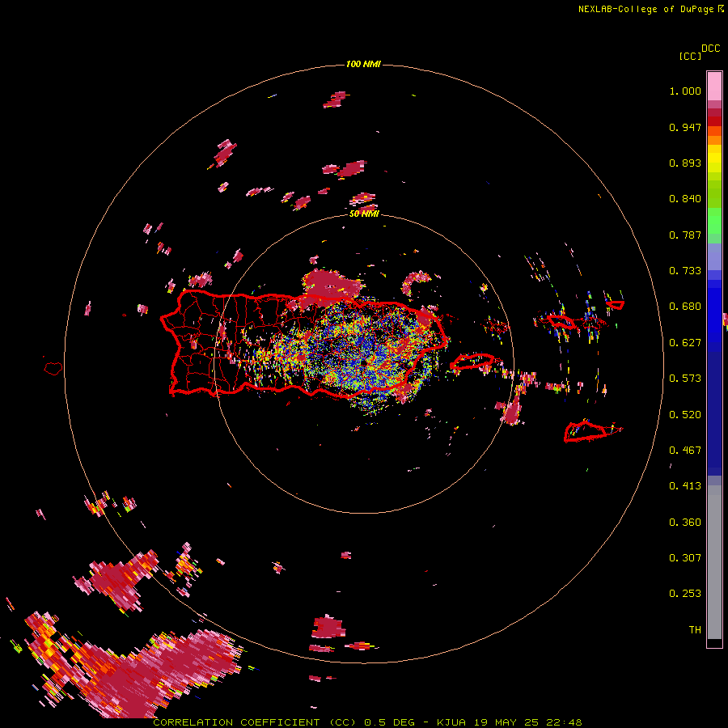Click the 0.947 color scale label
Viewport: 728px width, 728px height.
685,127
